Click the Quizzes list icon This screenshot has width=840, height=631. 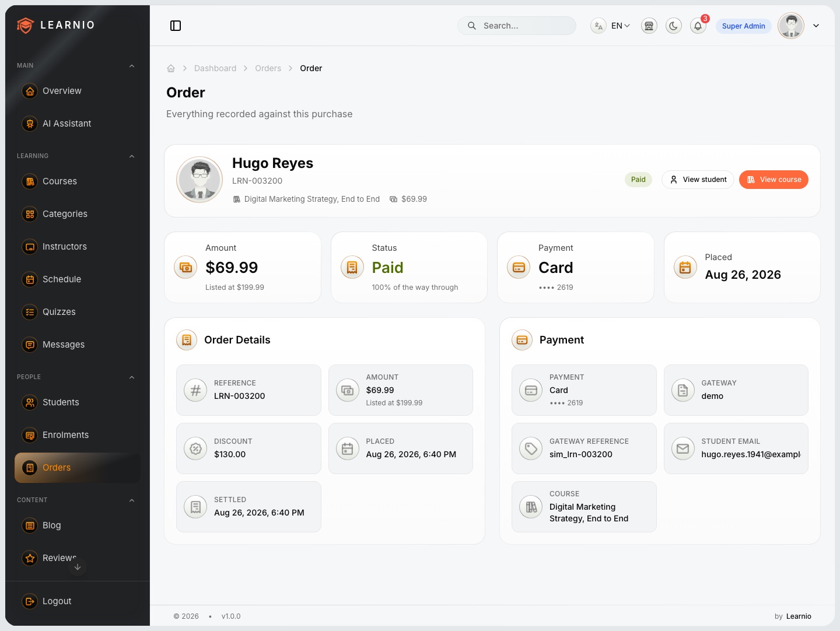[x=30, y=312]
